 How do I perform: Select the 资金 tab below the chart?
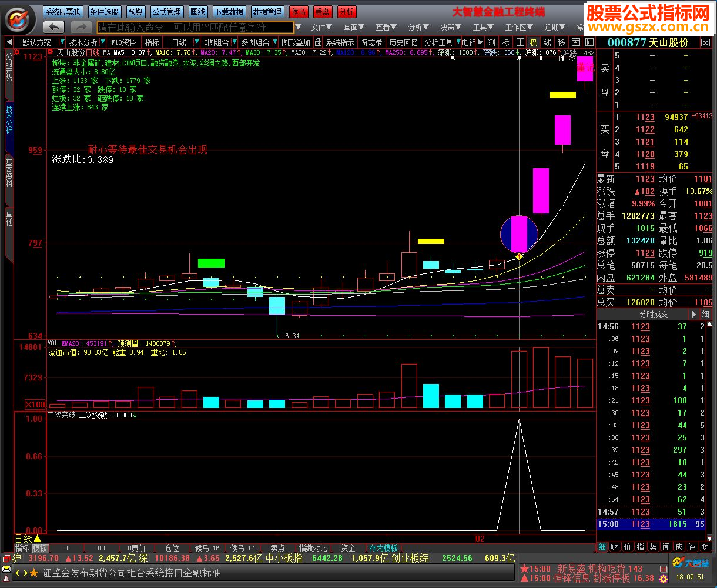pos(348,548)
